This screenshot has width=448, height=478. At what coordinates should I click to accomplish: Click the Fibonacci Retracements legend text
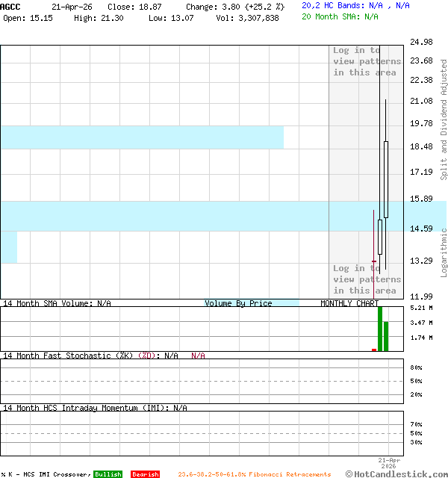tap(254, 474)
